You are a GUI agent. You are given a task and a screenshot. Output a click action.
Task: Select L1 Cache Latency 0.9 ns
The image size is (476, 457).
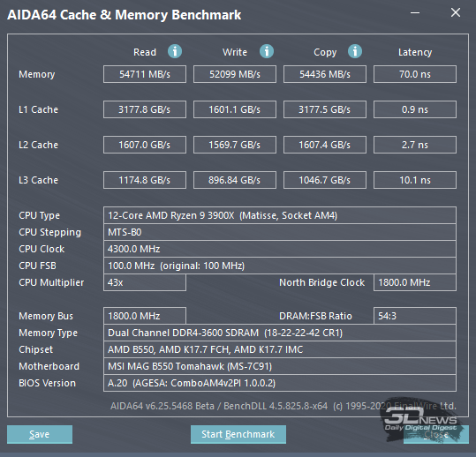(x=415, y=109)
